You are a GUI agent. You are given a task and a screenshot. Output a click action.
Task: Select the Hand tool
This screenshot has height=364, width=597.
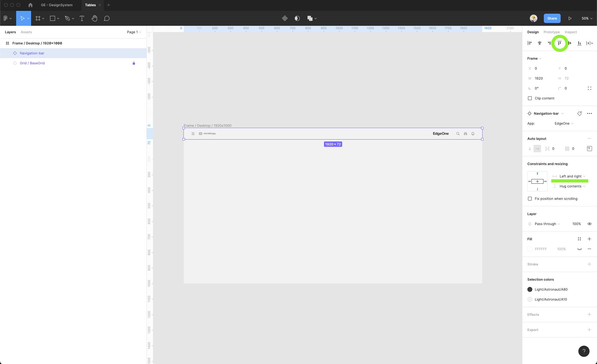point(94,18)
